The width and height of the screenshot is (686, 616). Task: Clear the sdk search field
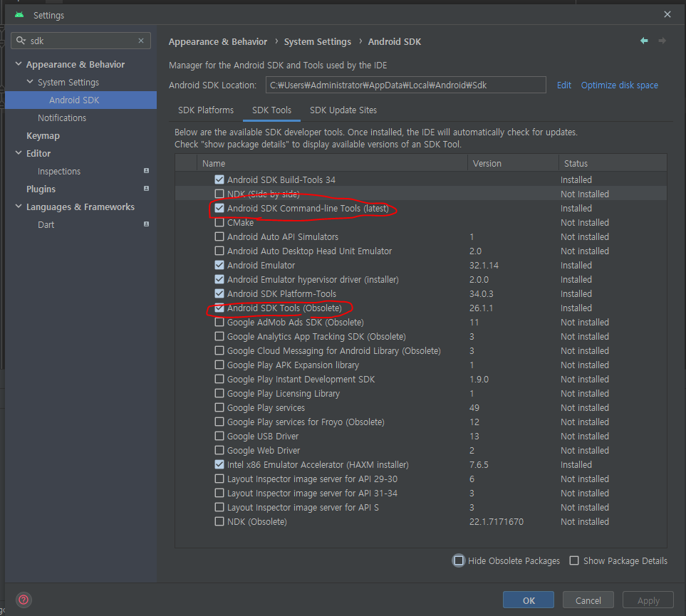click(141, 41)
